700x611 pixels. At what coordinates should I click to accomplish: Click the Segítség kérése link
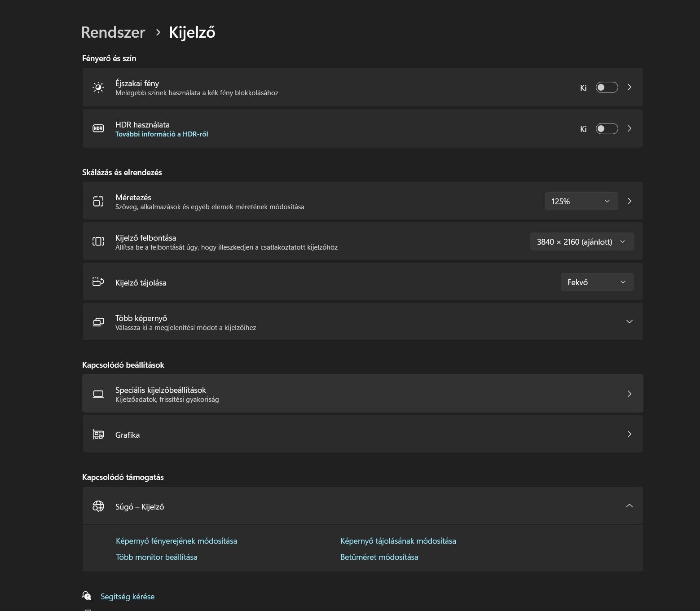128,597
